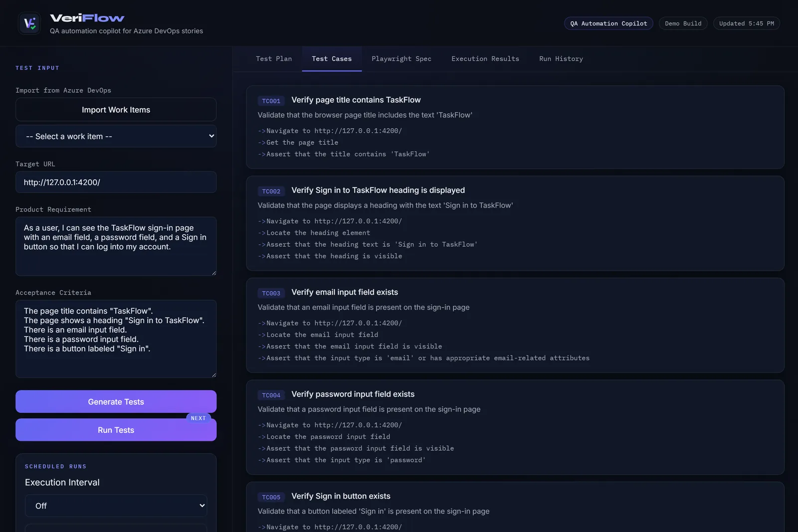Click the Import Work Items button
This screenshot has height=532, width=798.
point(116,110)
